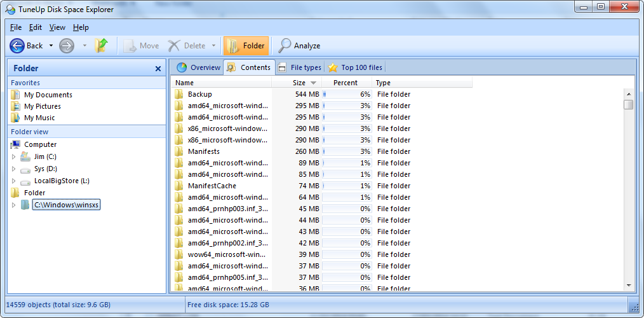Viewport: 644px width, 318px height.
Task: Click the Computer icon in Folder view
Action: pyautogui.click(x=16, y=144)
